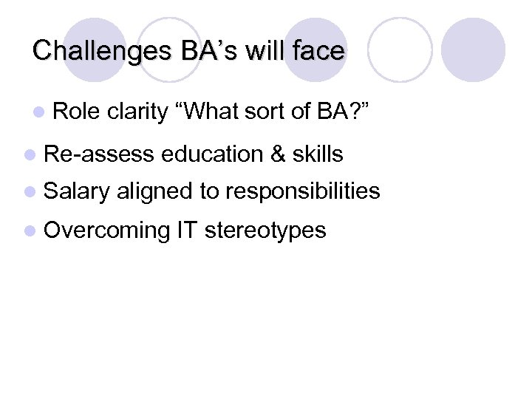The width and height of the screenshot is (532, 399).
Task: Click the word "stereotypes" in last bullet
Action: tap(265, 231)
